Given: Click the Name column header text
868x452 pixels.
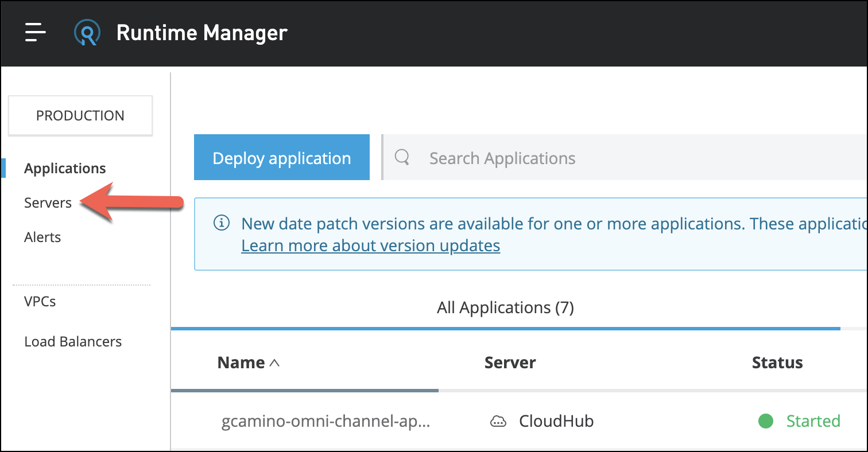Looking at the screenshot, I should [x=241, y=363].
